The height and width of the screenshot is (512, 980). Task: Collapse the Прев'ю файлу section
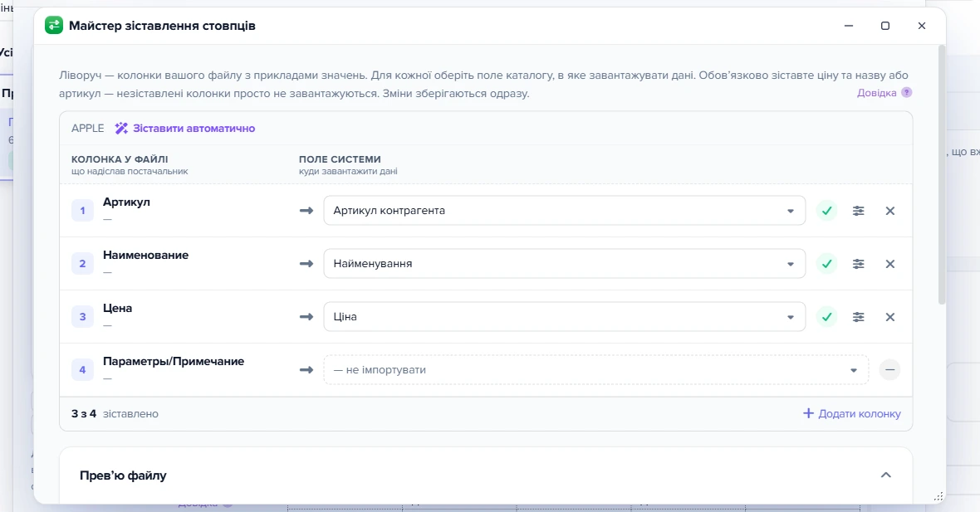[885, 475]
